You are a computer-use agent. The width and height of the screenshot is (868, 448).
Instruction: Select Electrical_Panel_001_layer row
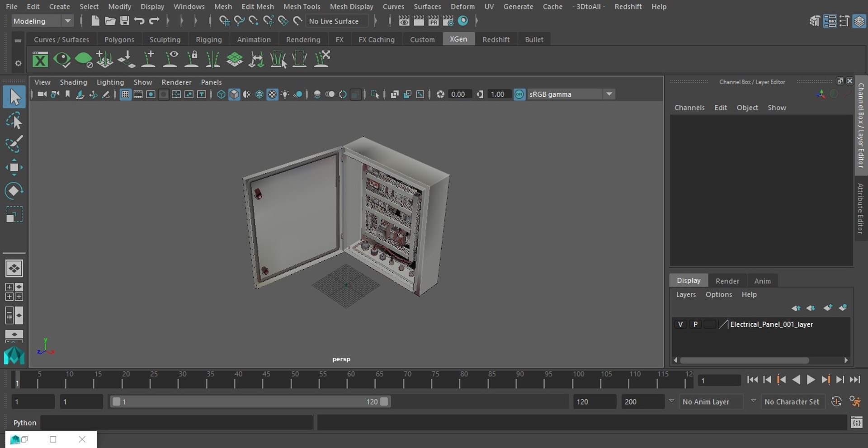point(761,324)
